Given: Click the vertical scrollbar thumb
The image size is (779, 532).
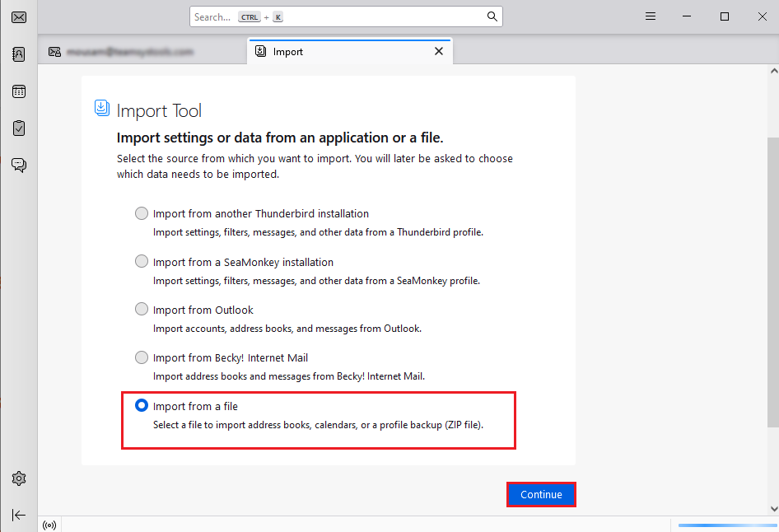Looking at the screenshot, I should click(x=773, y=282).
